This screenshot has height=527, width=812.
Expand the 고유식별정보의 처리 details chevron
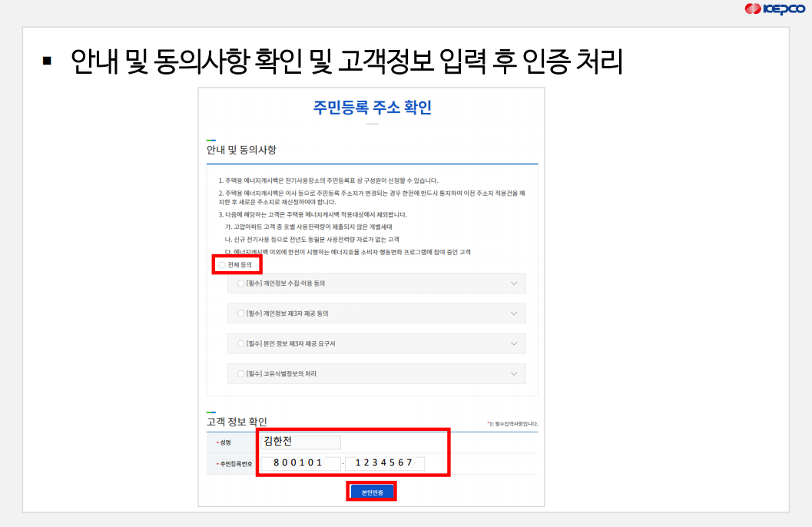515,373
